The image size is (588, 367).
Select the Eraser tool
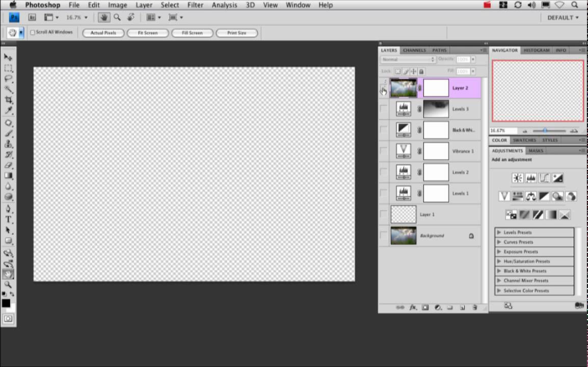[8, 165]
